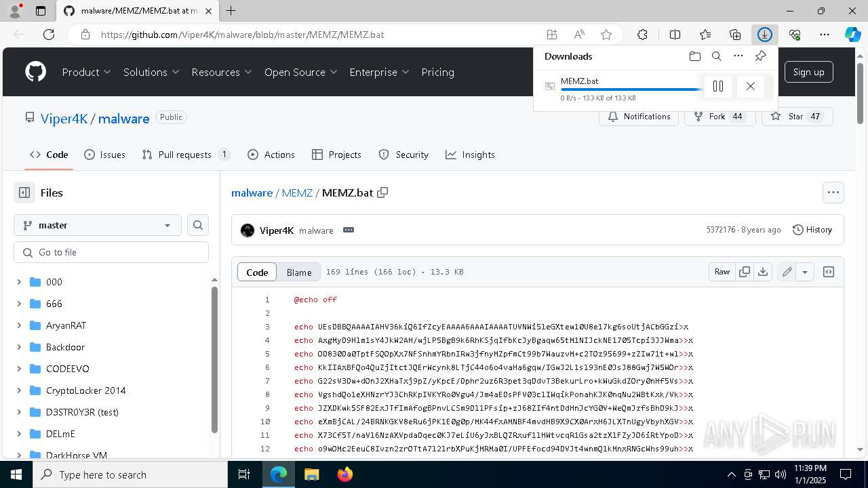This screenshot has width=868, height=488.
Task: Click the file search magnifier button
Action: [x=198, y=225]
